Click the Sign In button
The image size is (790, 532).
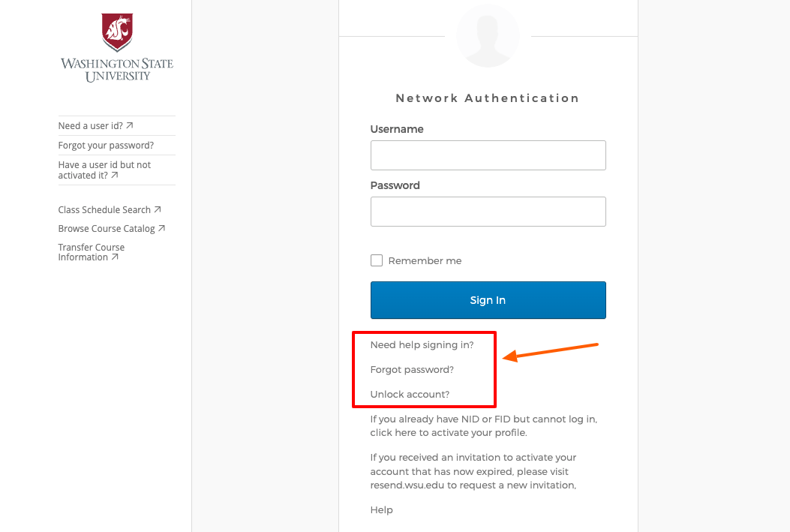(x=487, y=299)
